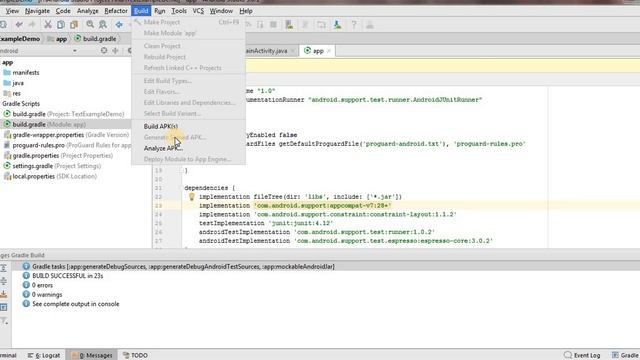Screen dimensions: 640x360
Task: Click the Copy icon in the toolbar
Action: click(60, 25)
